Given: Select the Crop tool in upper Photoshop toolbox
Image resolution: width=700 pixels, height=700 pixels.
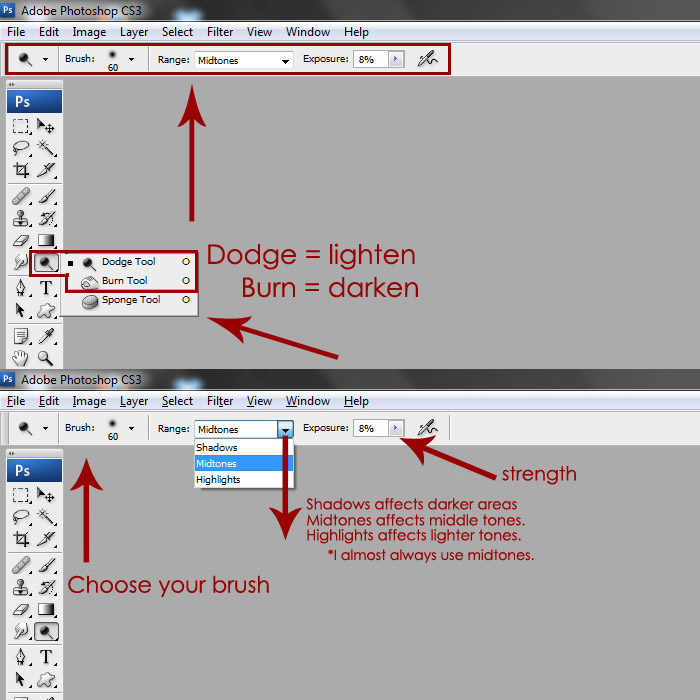Looking at the screenshot, I should (x=21, y=170).
